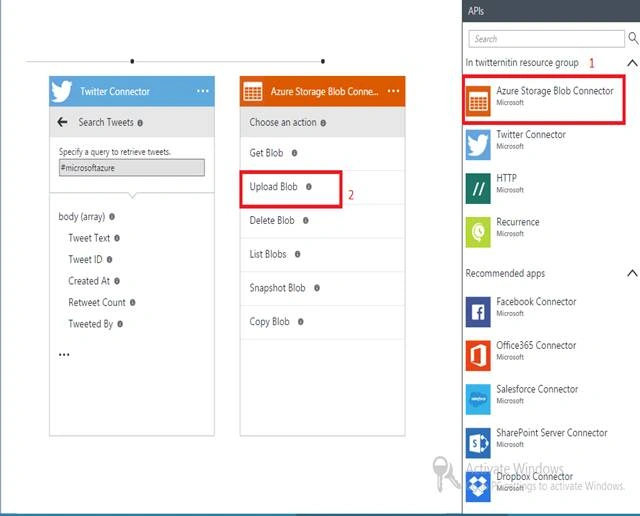Click the Dropbox Connector icon

tap(478, 487)
